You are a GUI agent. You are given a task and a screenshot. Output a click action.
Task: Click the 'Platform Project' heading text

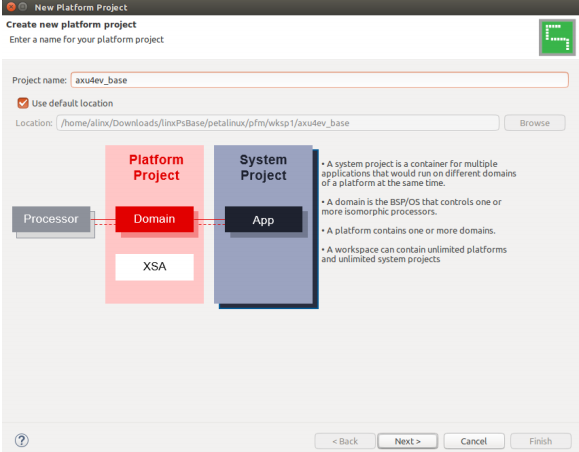[156, 167]
